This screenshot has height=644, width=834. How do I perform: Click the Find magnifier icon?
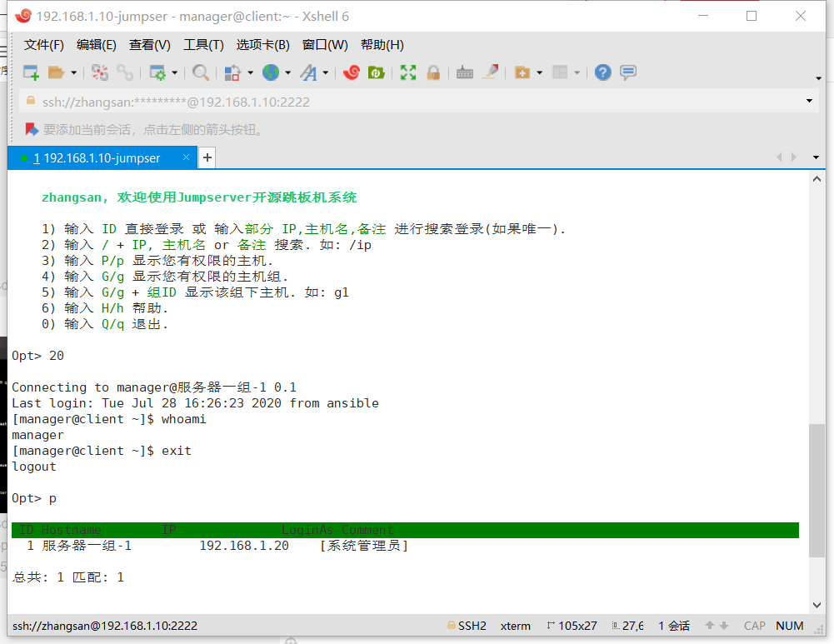point(201,72)
